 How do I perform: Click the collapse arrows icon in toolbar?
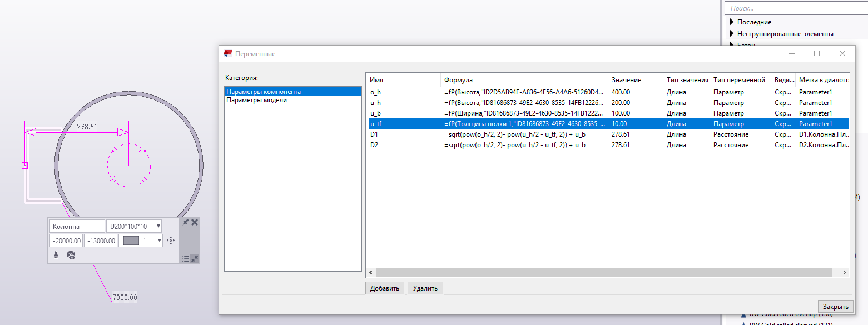(194, 259)
